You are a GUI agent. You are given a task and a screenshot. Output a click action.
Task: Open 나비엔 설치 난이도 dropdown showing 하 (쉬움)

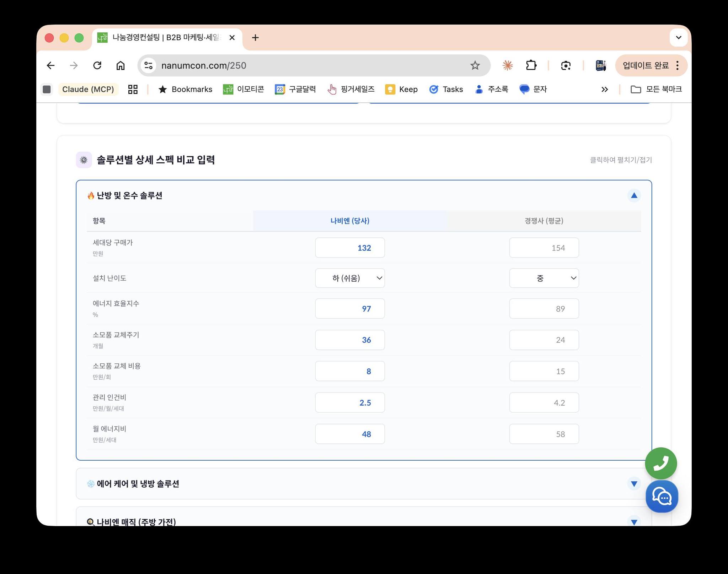(x=350, y=278)
